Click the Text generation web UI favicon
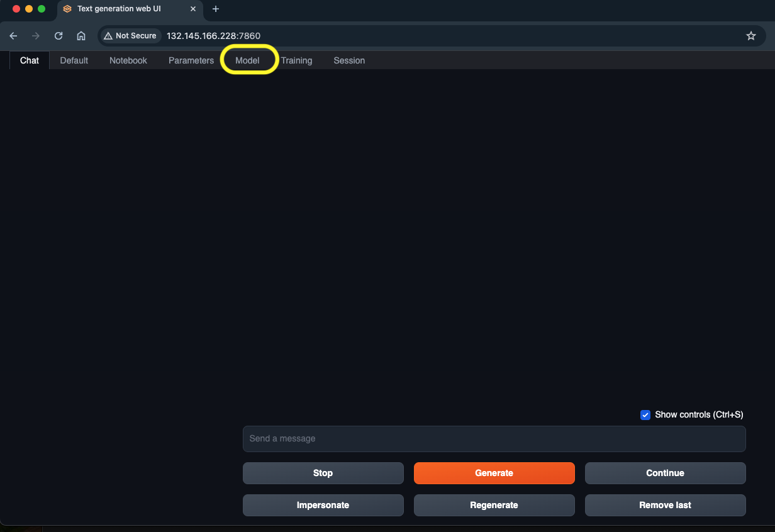Screen dimensions: 775x532 [67, 9]
